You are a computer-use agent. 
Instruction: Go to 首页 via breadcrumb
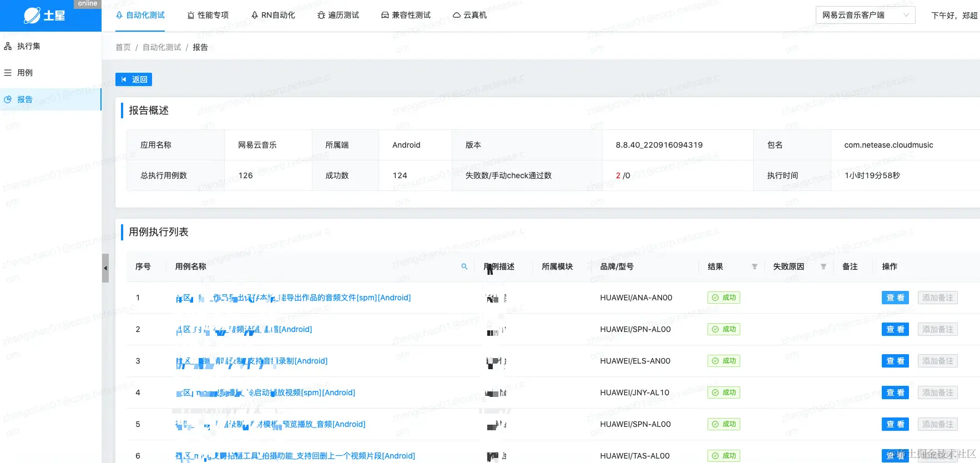pyautogui.click(x=123, y=47)
